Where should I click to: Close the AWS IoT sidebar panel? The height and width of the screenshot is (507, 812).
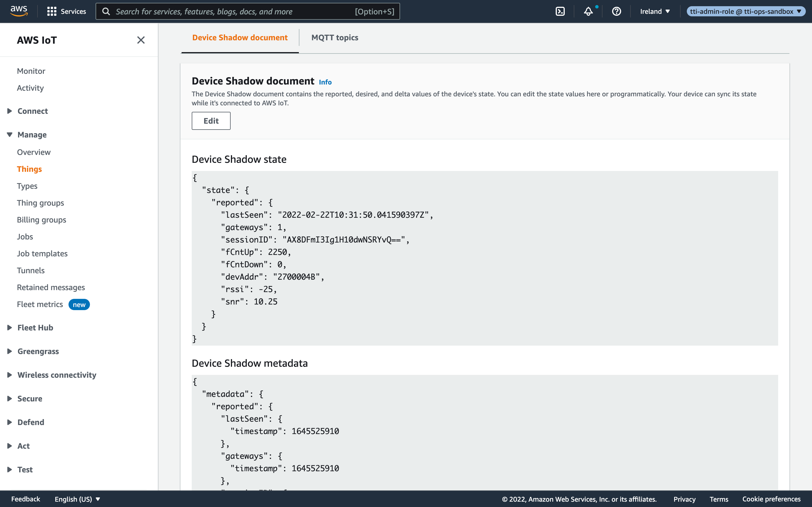(x=141, y=40)
